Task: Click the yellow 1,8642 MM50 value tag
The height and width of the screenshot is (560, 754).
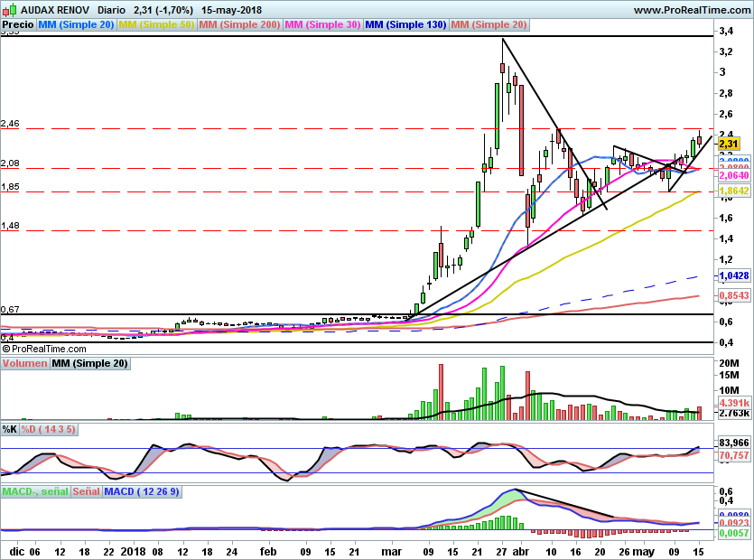Action: pyautogui.click(x=734, y=191)
